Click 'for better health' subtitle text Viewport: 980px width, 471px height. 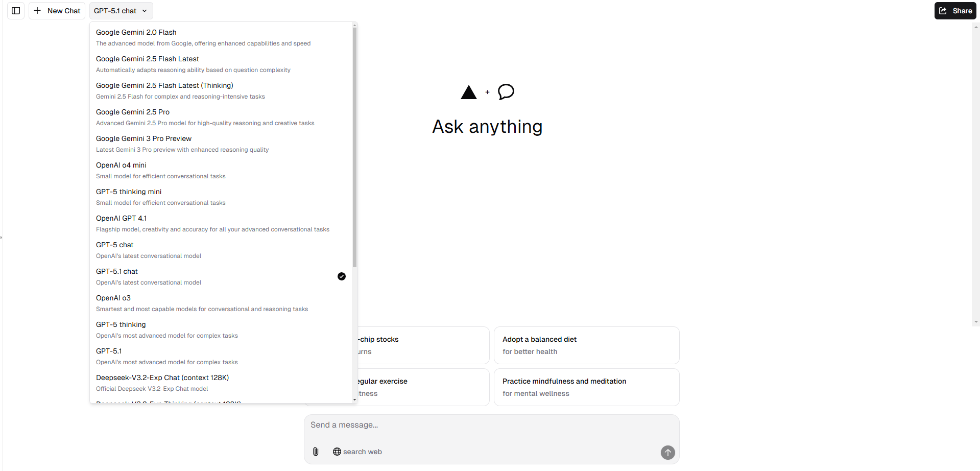[530, 351]
